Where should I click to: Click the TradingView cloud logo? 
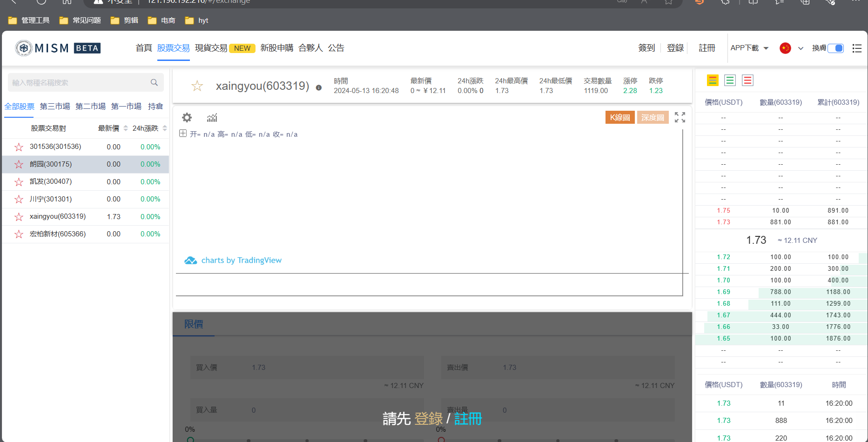[x=190, y=261]
